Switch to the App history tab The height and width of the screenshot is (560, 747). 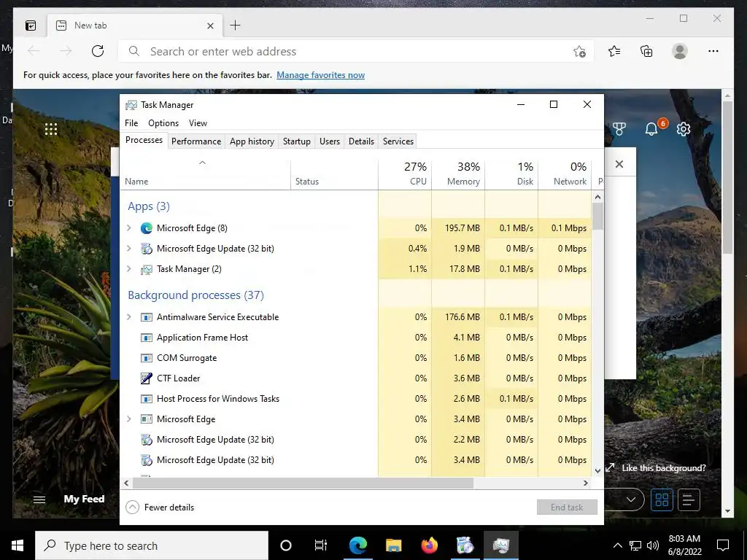tap(252, 141)
